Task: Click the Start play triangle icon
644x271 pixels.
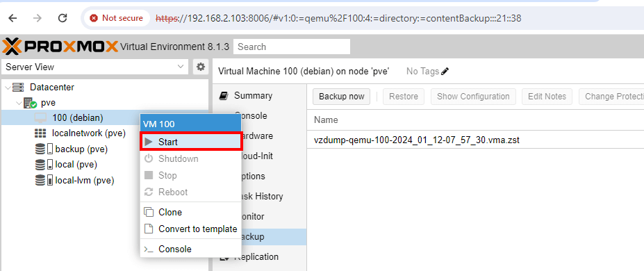Action: coord(149,142)
